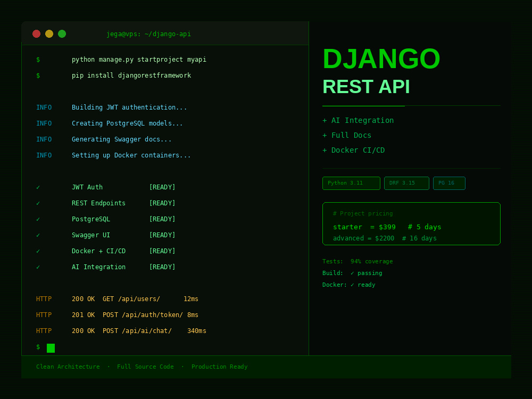This screenshot has width=532, height=399.
Task: Click the checkmark beside Docker + CI/CD
Action: (38, 251)
